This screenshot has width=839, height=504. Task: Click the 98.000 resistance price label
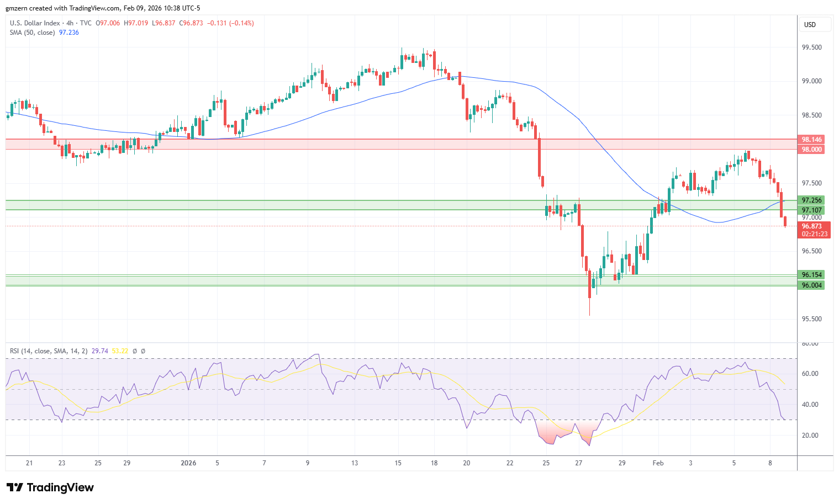coord(811,150)
